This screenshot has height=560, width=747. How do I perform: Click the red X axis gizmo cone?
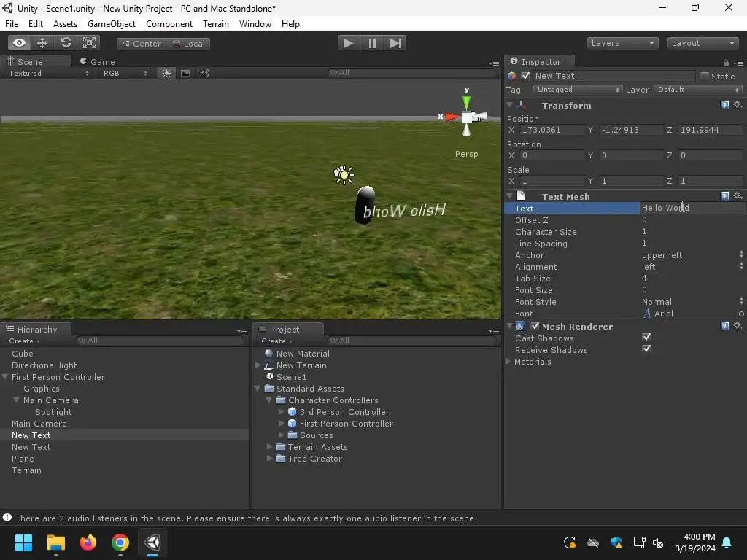[452, 117]
